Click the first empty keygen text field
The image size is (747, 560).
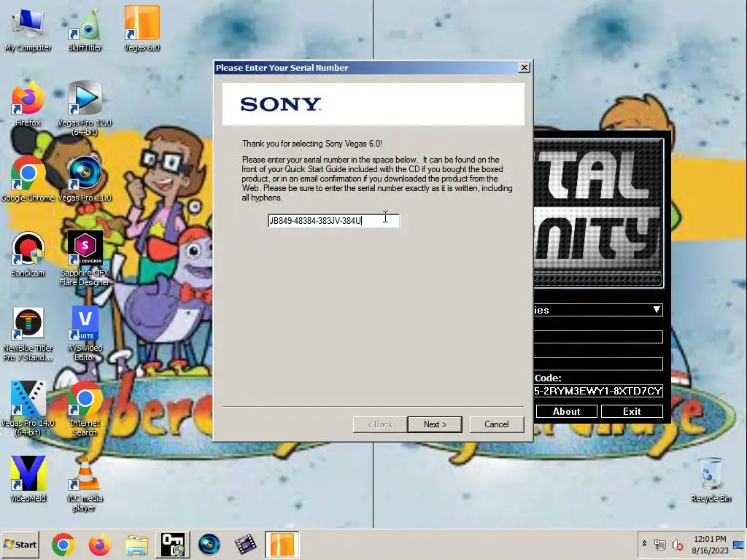(598, 337)
